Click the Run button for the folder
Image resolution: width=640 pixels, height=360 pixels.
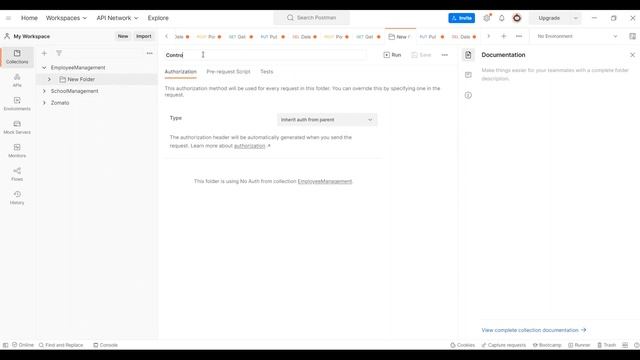coord(392,55)
